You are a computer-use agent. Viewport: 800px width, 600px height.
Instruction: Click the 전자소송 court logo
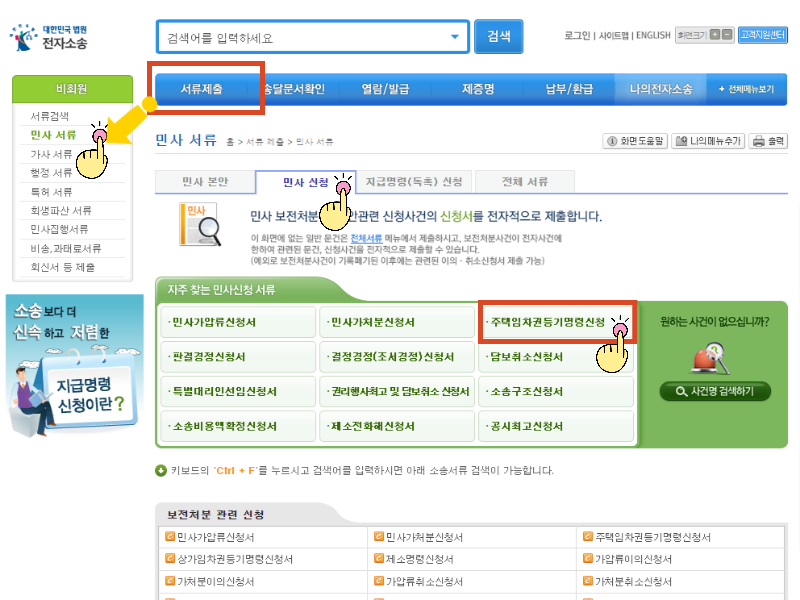55,38
